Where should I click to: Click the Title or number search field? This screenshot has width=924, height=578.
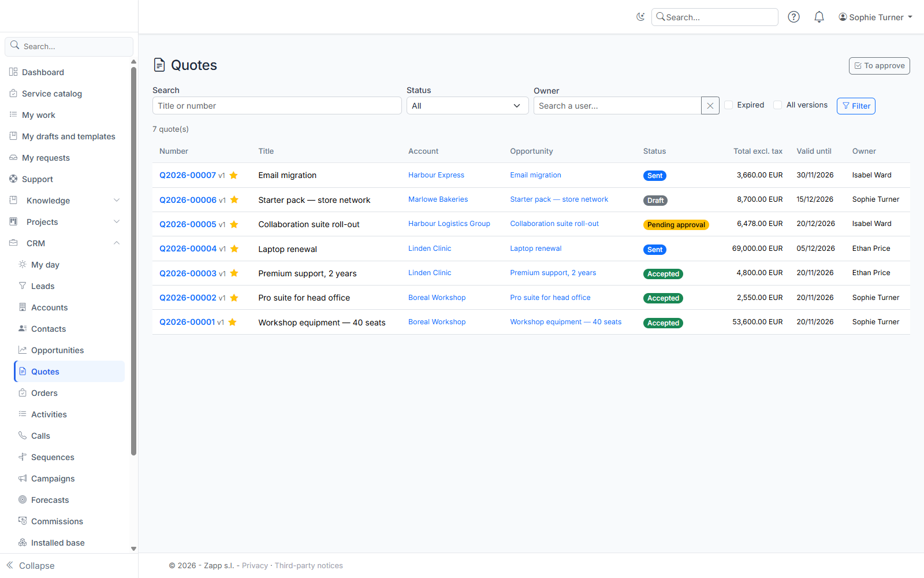(277, 106)
